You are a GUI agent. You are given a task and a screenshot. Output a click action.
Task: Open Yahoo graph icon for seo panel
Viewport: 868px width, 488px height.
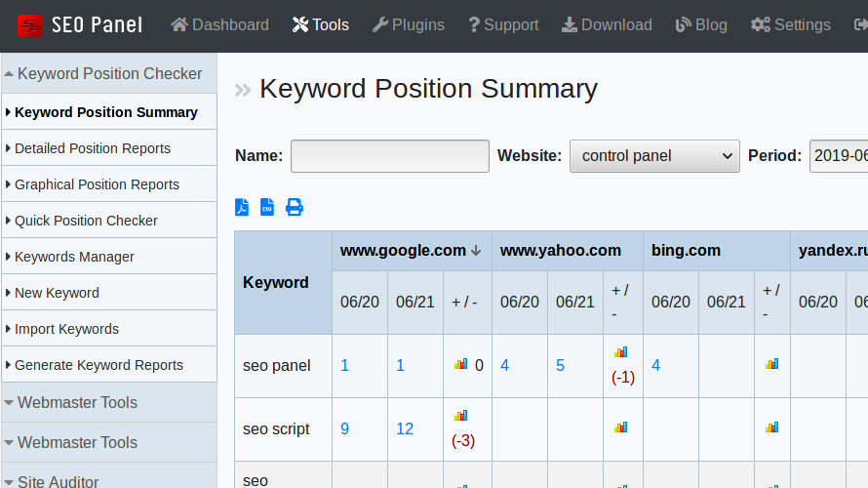[x=620, y=352]
